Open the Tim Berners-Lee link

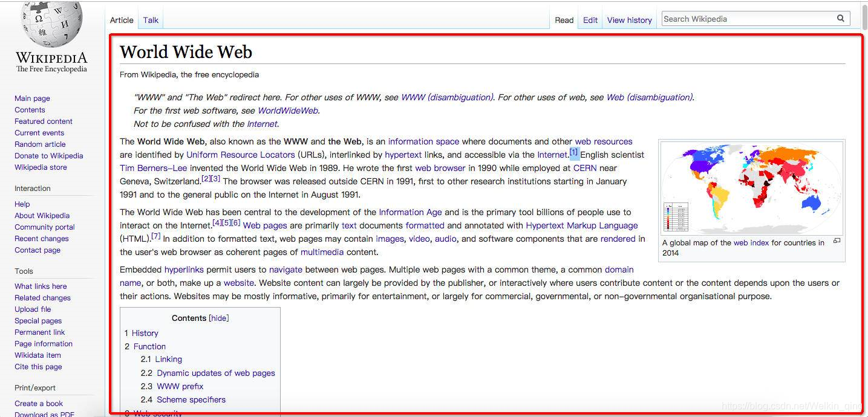click(154, 168)
